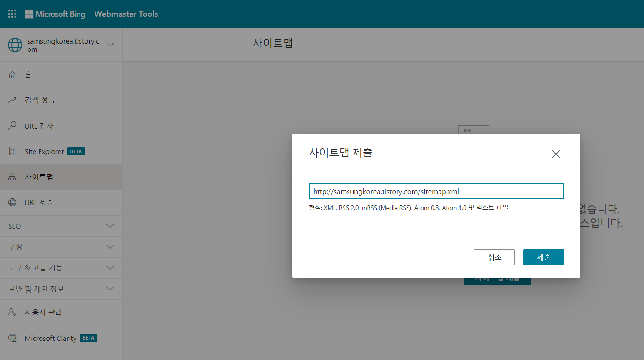The image size is (644, 360).
Task: Click the sitemap URL input field
Action: coord(436,191)
